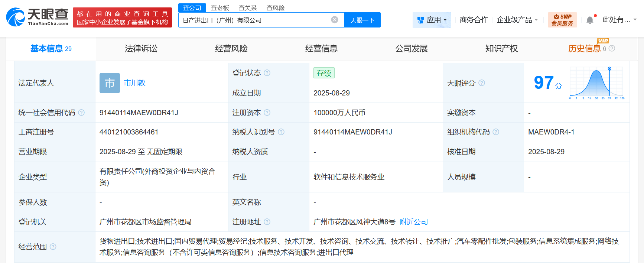Open the 公司发展 tab
Viewport: 644px width, 263px height.
[412, 49]
